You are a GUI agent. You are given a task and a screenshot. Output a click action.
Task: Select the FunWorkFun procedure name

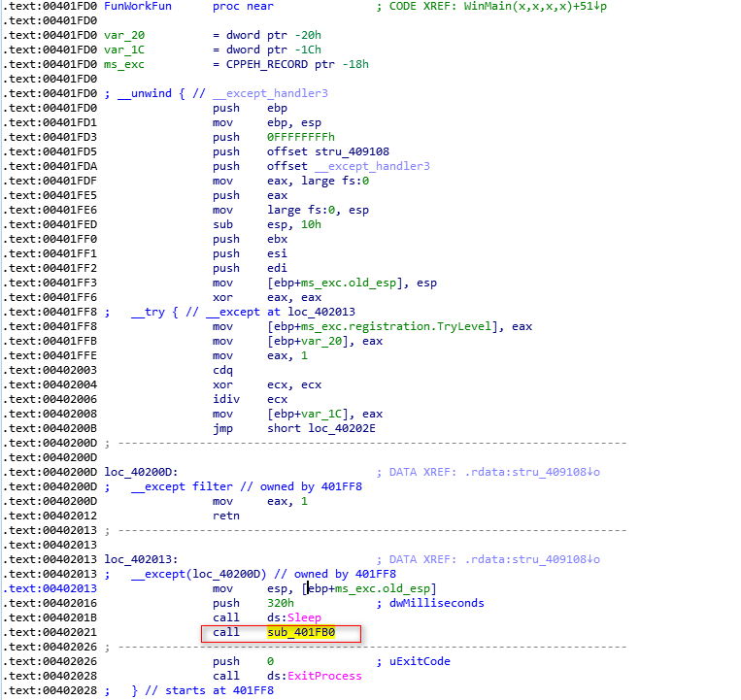[x=140, y=7]
